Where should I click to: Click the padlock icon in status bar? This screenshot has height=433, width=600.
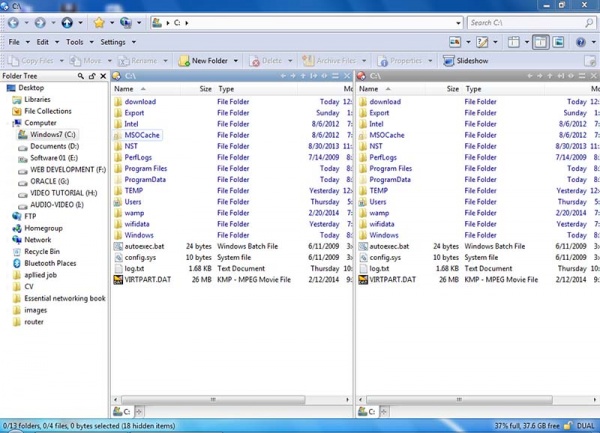[x=568, y=426]
